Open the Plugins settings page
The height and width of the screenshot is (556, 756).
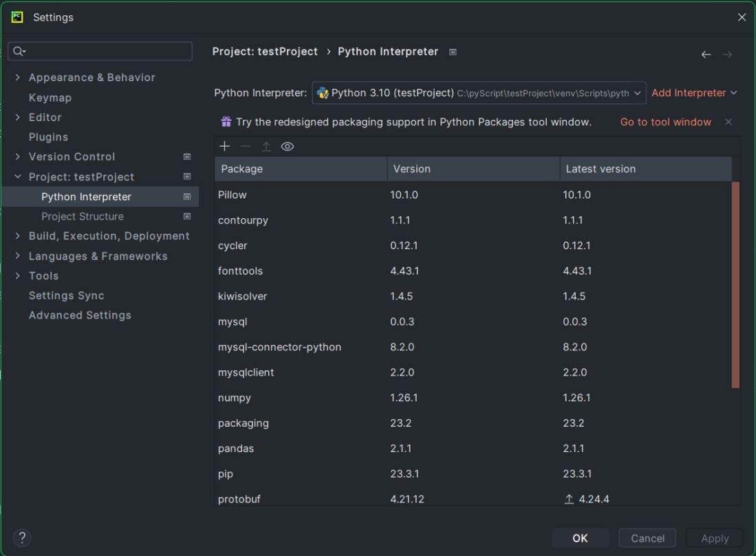pyautogui.click(x=48, y=137)
